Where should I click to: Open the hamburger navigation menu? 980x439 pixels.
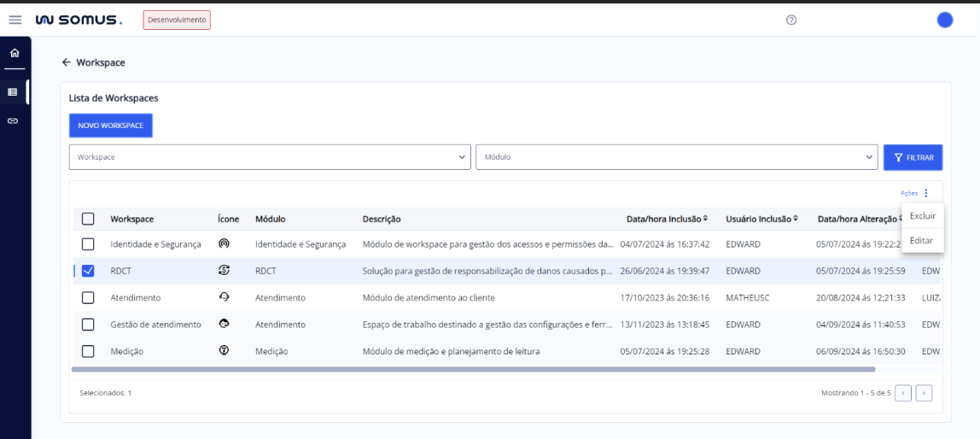point(15,20)
